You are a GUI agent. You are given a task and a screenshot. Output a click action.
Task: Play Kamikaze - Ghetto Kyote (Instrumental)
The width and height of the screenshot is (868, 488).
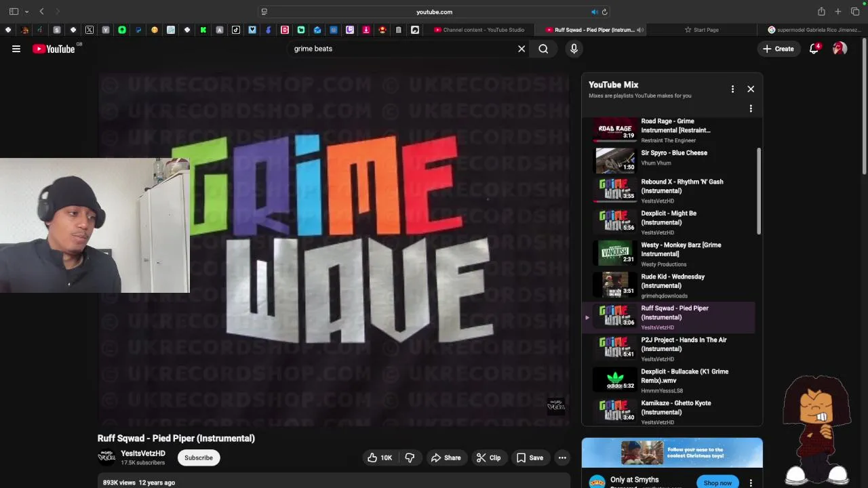(x=669, y=412)
